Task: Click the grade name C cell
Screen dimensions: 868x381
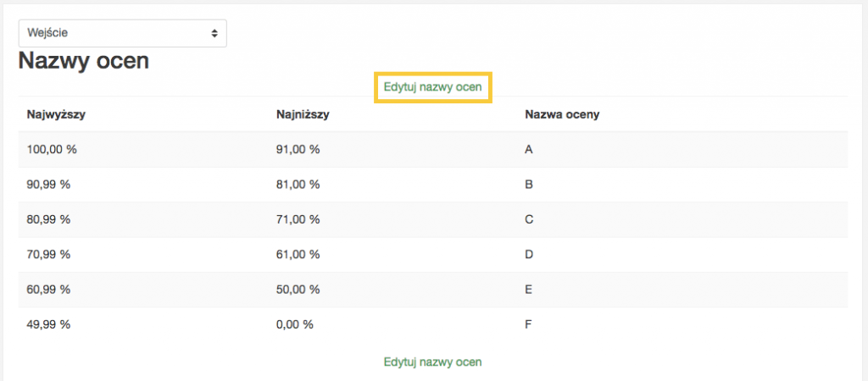Action: pos(529,219)
